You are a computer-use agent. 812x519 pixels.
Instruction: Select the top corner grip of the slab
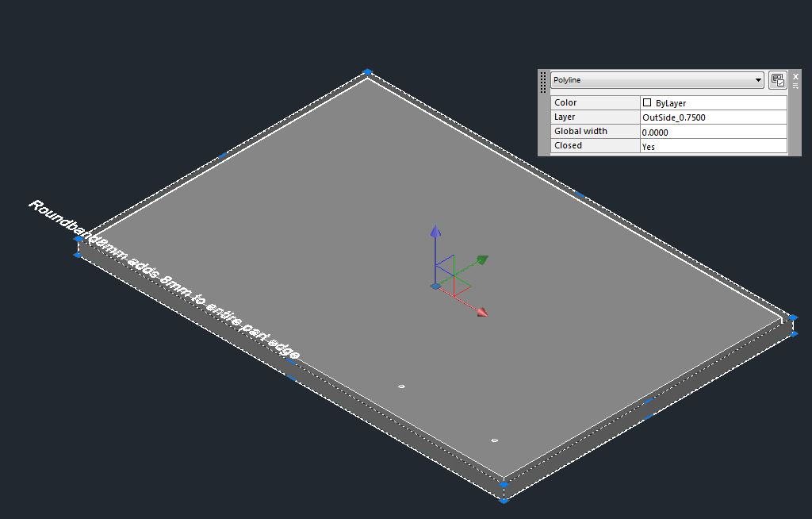point(367,71)
